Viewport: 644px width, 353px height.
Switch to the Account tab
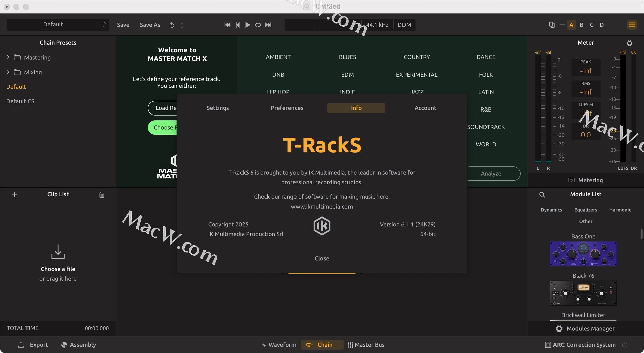click(x=425, y=108)
